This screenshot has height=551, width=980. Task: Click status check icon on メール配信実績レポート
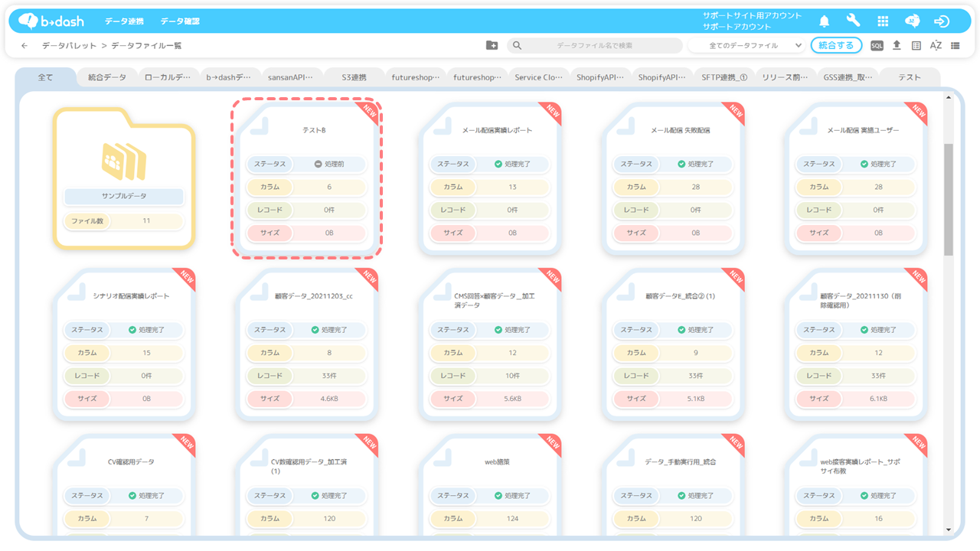click(x=498, y=164)
